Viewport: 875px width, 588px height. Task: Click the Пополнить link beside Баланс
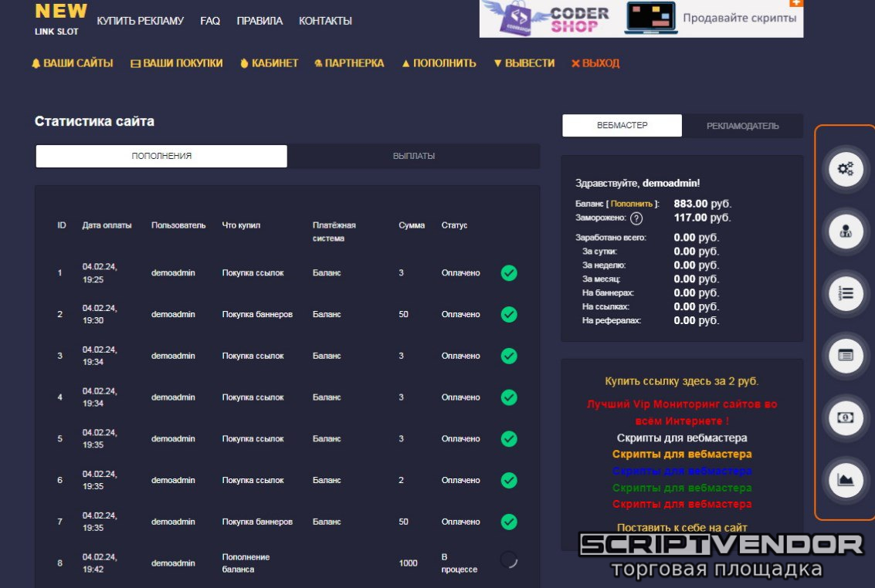pos(632,204)
